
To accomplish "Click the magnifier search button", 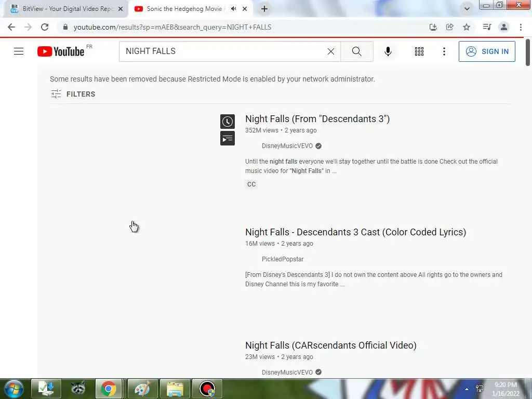I will [356, 51].
